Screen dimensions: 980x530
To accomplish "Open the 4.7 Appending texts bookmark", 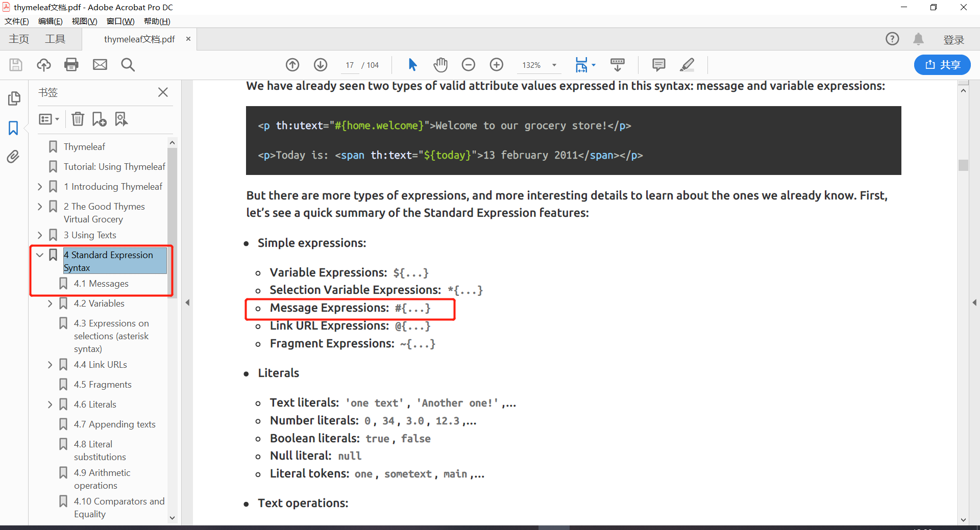I will (x=114, y=424).
